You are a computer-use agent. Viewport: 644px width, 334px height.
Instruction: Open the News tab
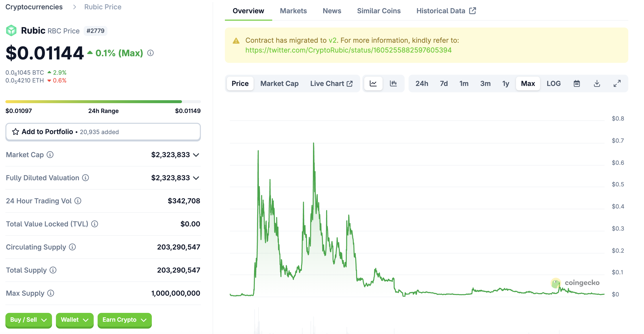(x=332, y=11)
